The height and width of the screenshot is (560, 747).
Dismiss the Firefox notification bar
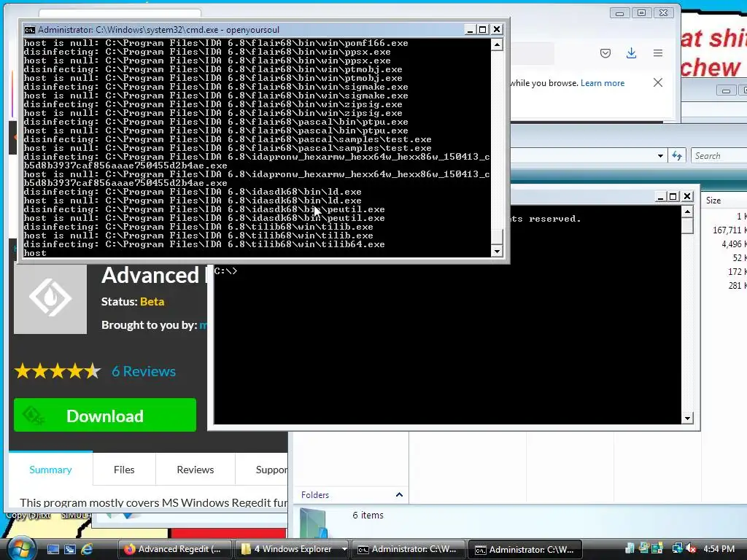[x=658, y=82]
